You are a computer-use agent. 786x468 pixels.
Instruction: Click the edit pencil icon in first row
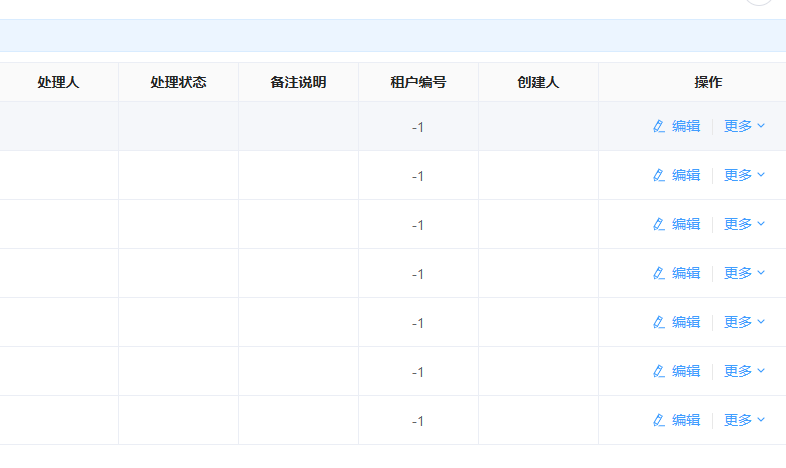click(659, 126)
